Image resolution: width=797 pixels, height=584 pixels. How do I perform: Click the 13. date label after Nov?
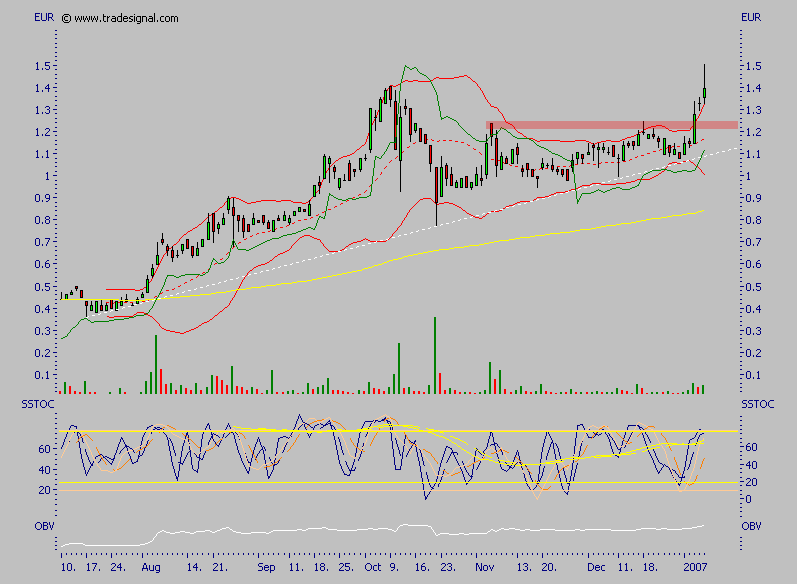point(525,567)
